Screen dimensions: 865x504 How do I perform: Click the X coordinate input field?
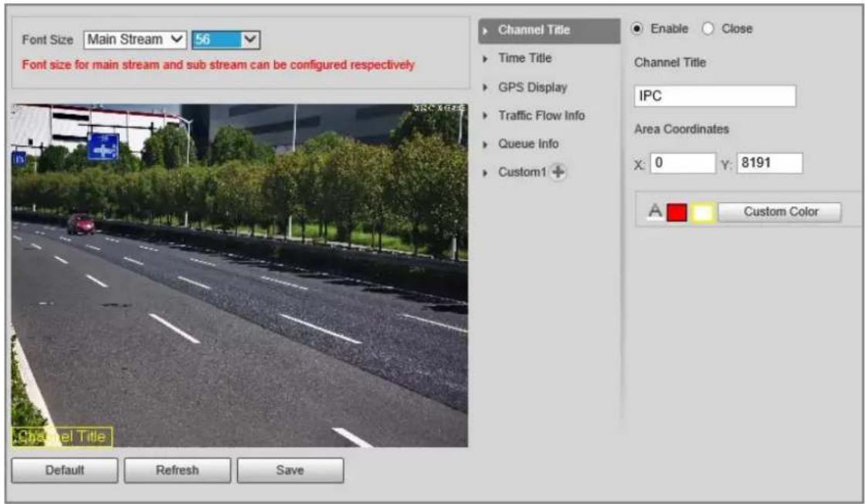(x=683, y=163)
